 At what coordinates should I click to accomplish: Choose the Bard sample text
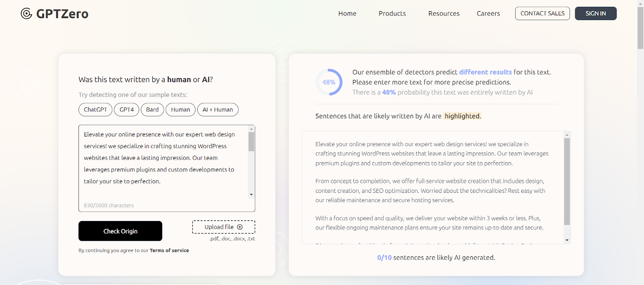(x=152, y=109)
